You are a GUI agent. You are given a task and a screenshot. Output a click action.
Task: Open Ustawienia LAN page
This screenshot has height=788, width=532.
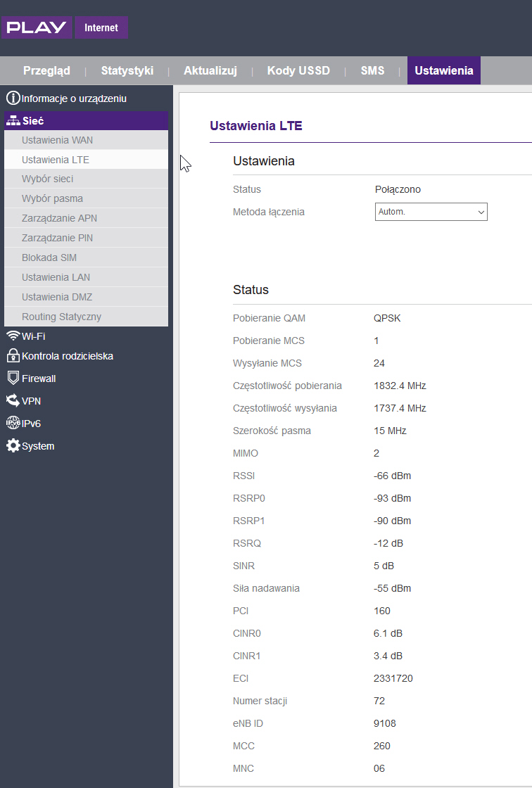click(86, 277)
